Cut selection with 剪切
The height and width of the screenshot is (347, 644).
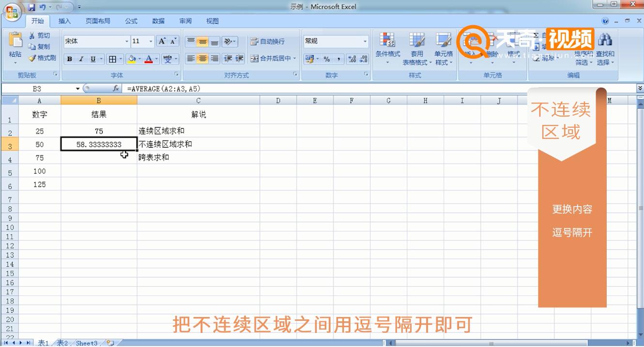click(x=39, y=36)
